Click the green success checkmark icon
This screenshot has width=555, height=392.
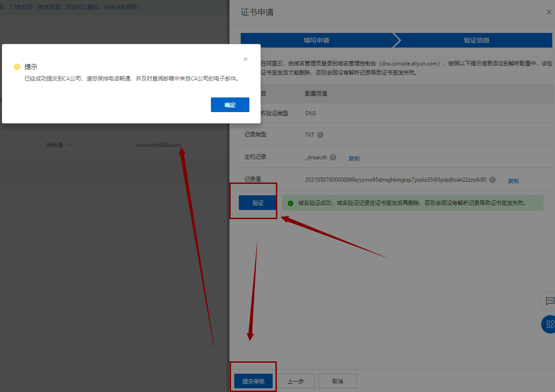(x=290, y=203)
